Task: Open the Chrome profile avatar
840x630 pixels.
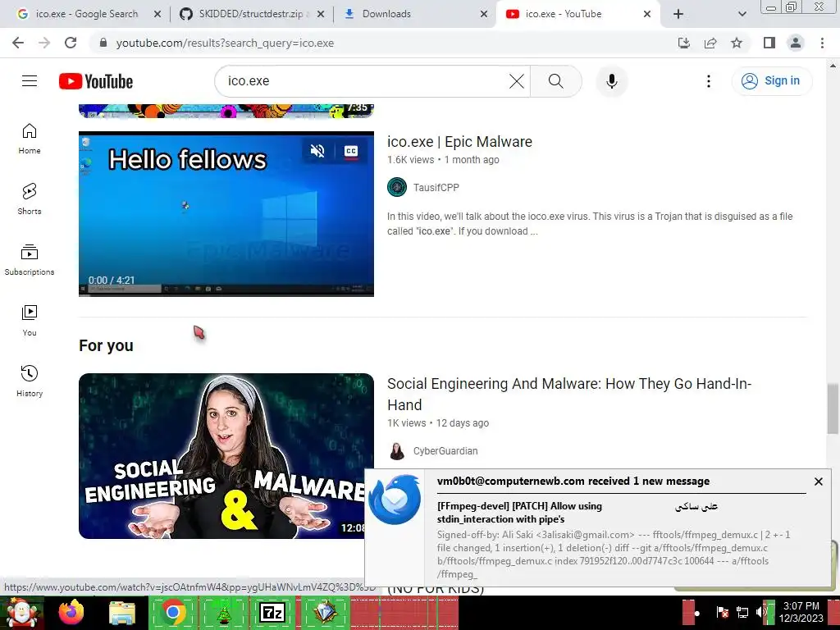Action: point(796,43)
